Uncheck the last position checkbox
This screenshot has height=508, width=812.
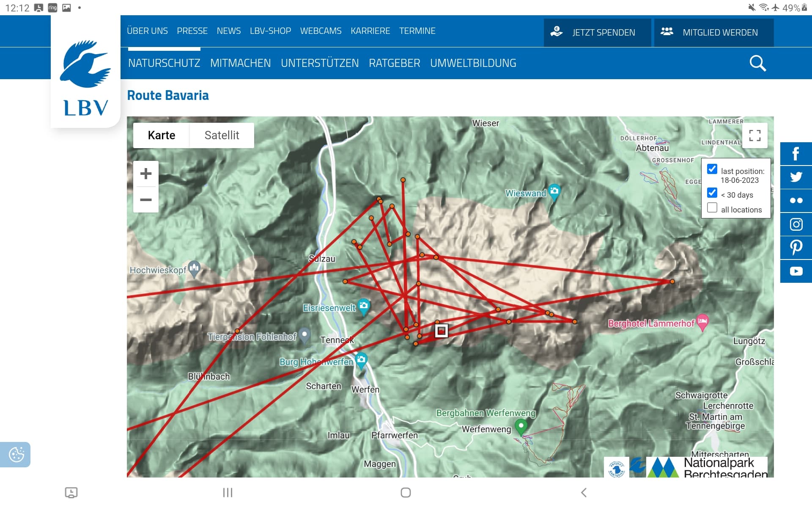[712, 169]
